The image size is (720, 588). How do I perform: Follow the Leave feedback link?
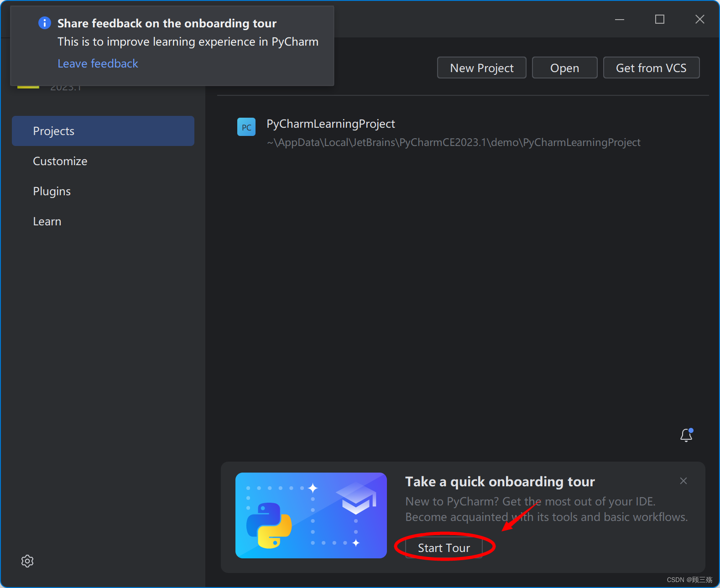click(98, 63)
